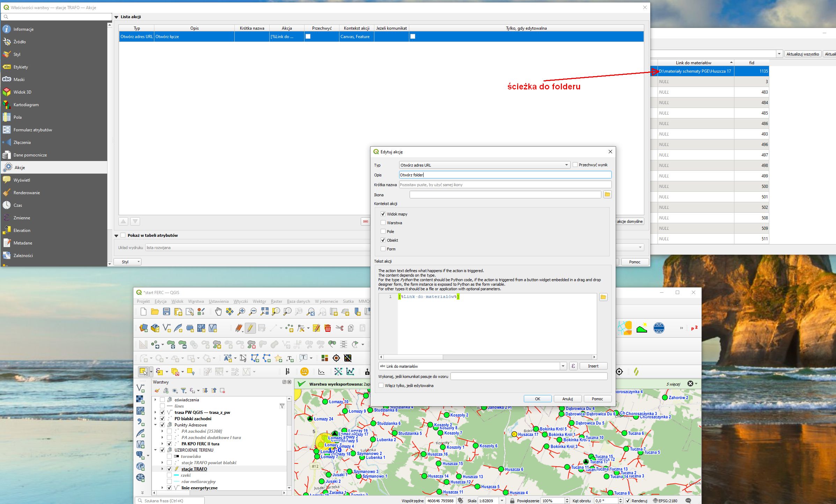Toggle Włącz tylko, jeśli edytowalna checkbox
The image size is (836, 504).
coord(381,386)
